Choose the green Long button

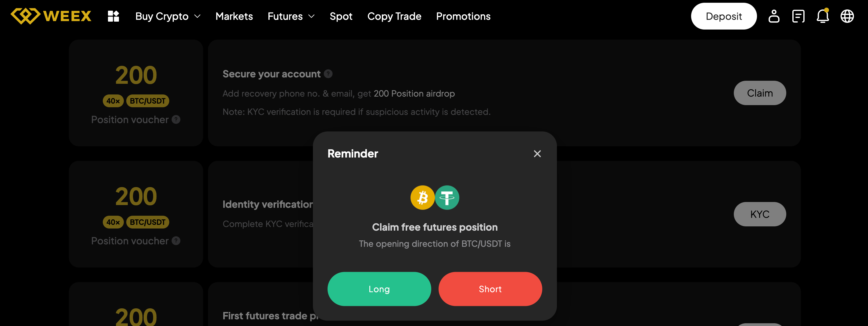pos(379,289)
